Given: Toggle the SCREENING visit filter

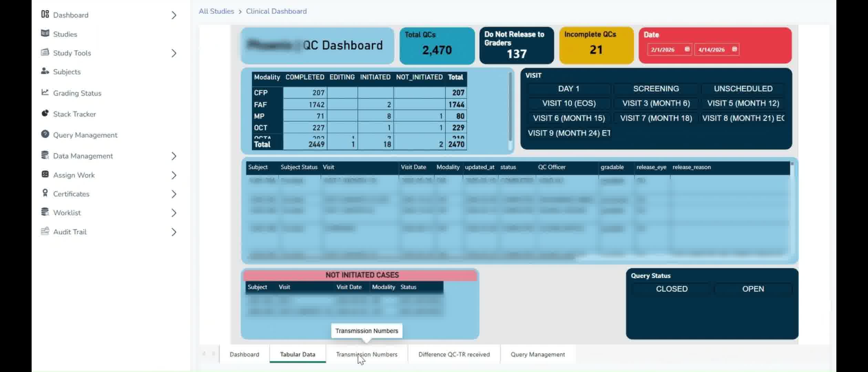Looking at the screenshot, I should [656, 89].
